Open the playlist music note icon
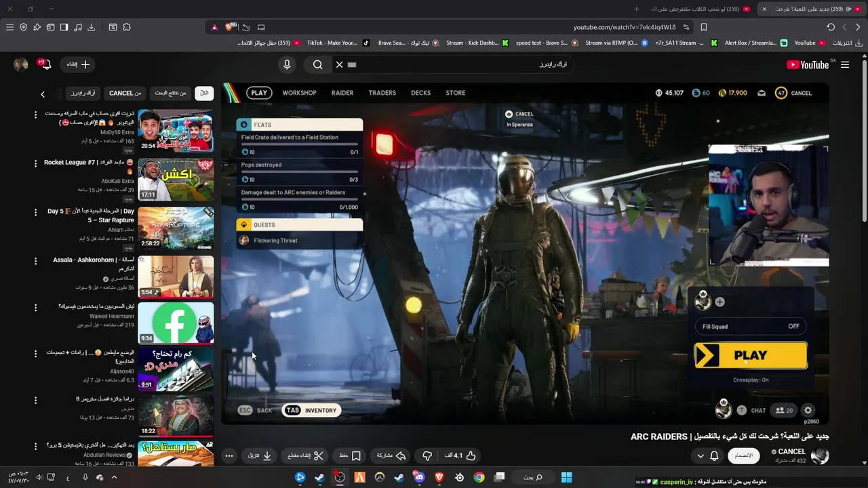The width and height of the screenshot is (868, 488). pyautogui.click(x=77, y=27)
